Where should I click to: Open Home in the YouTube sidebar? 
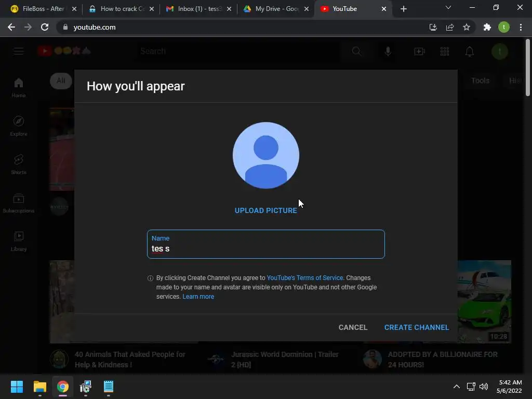pos(19,87)
